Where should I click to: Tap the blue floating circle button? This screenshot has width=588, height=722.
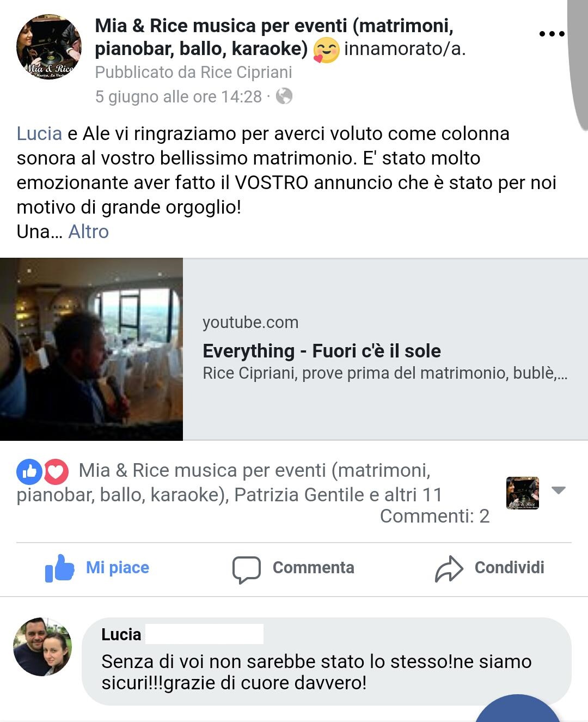(517, 708)
